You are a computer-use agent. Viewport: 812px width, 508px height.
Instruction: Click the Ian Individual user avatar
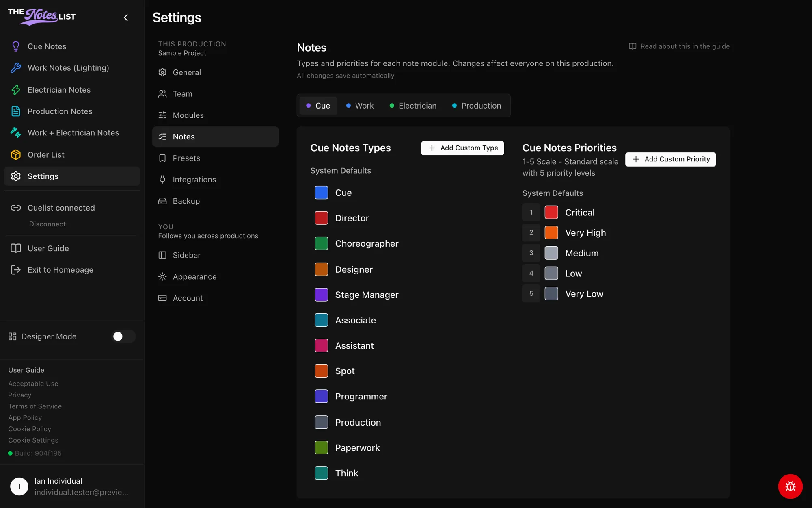point(19,486)
